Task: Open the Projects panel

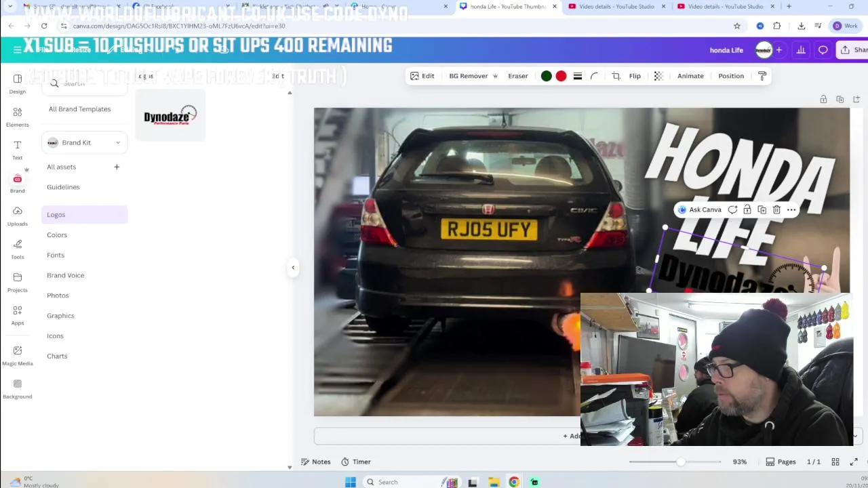Action: pos(17,282)
